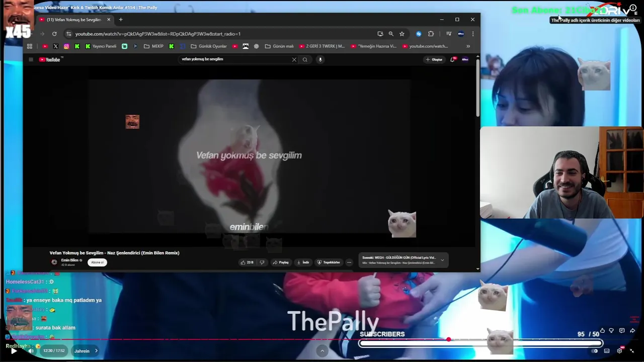Image resolution: width=644 pixels, height=362 pixels.
Task: Open the Chrome apps grid in bookmarks bar
Action: pyautogui.click(x=30, y=46)
